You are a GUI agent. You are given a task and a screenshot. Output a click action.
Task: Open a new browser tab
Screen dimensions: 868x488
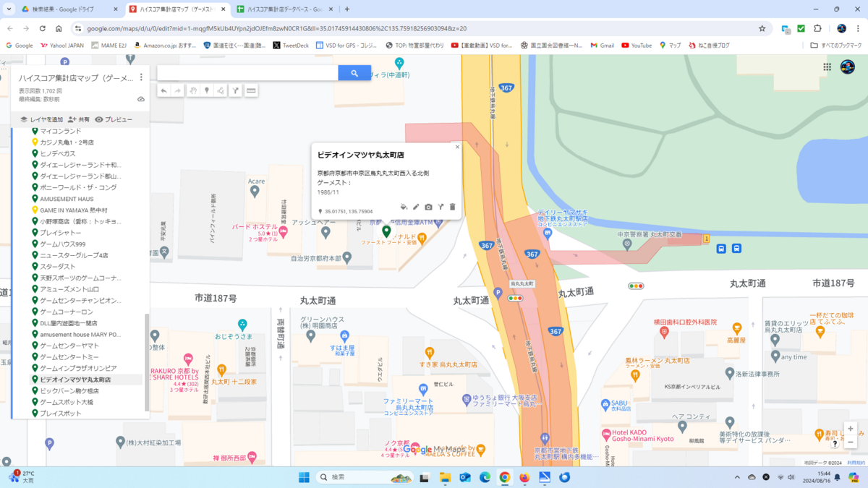[347, 9]
